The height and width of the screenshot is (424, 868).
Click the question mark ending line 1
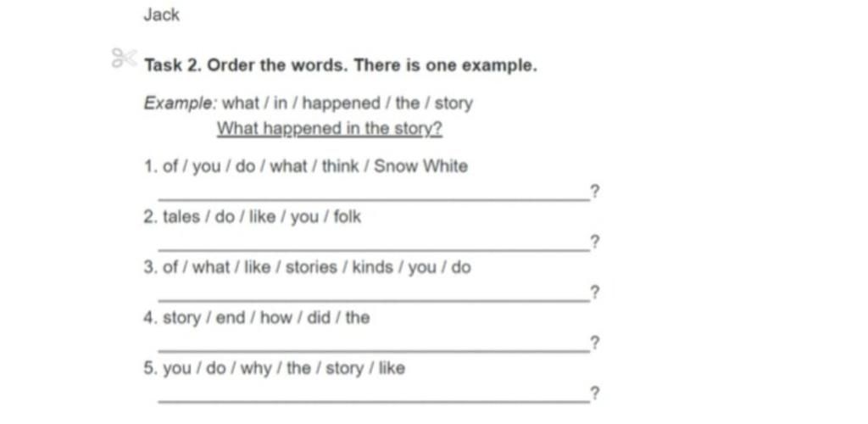coord(594,192)
